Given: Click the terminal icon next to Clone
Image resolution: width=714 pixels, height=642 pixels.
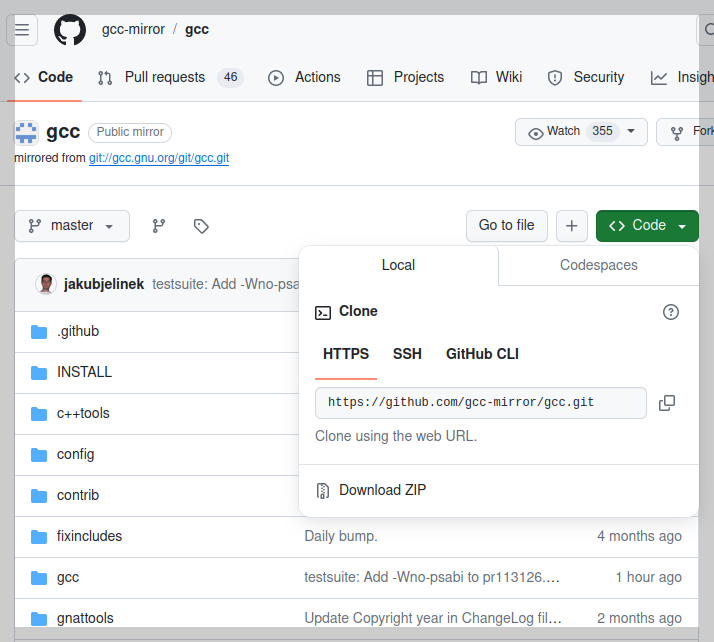Looking at the screenshot, I should coord(323,313).
